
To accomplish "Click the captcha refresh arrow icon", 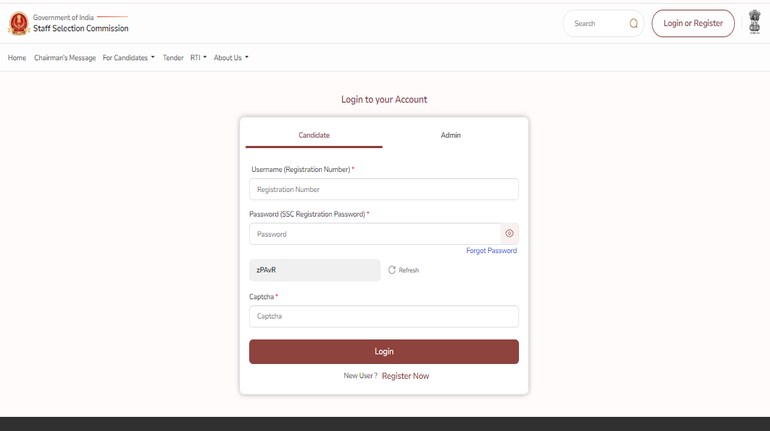I will (x=392, y=270).
